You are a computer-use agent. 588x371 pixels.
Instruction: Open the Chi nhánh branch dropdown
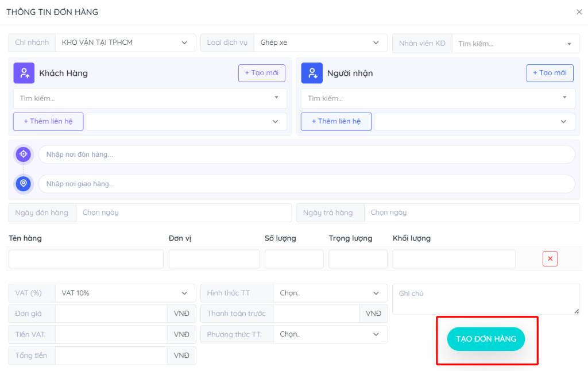(125, 42)
